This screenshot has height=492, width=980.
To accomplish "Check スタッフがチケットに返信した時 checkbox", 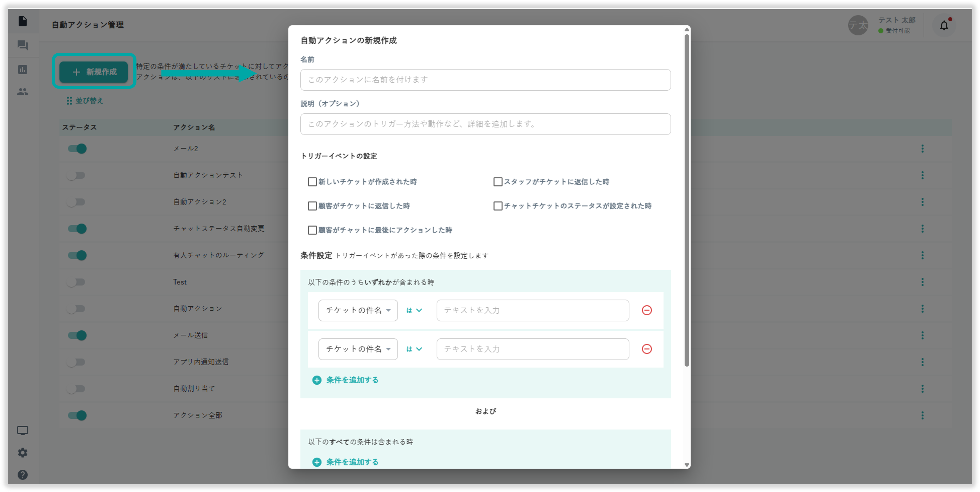I will click(498, 182).
